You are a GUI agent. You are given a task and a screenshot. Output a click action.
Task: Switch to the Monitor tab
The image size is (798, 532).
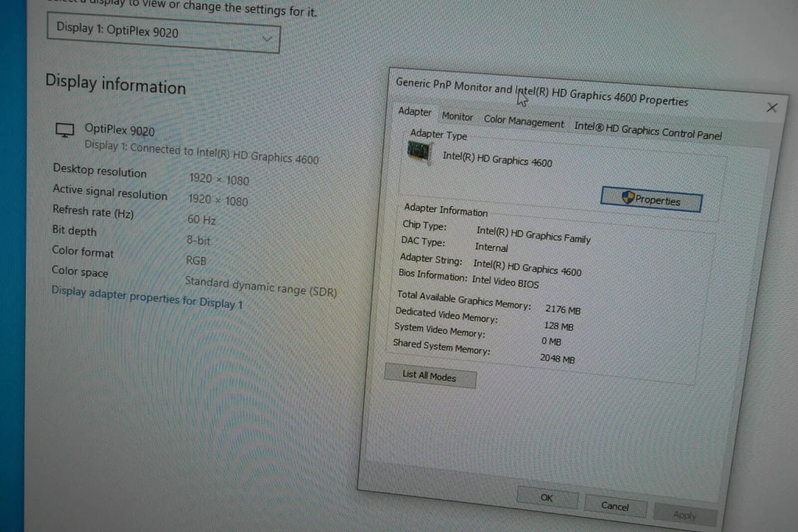(x=457, y=116)
